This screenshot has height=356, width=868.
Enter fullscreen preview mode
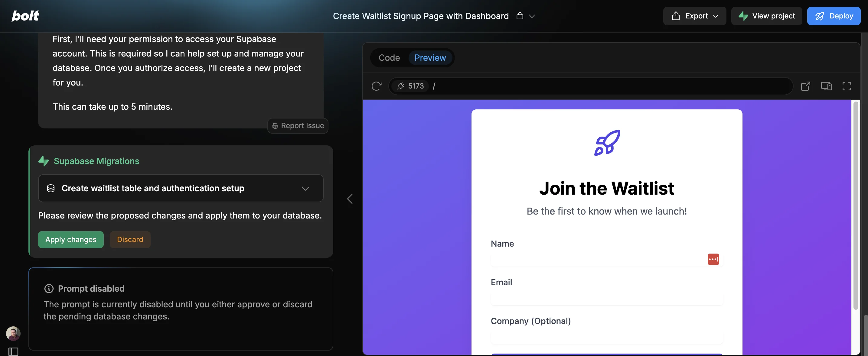coord(847,86)
